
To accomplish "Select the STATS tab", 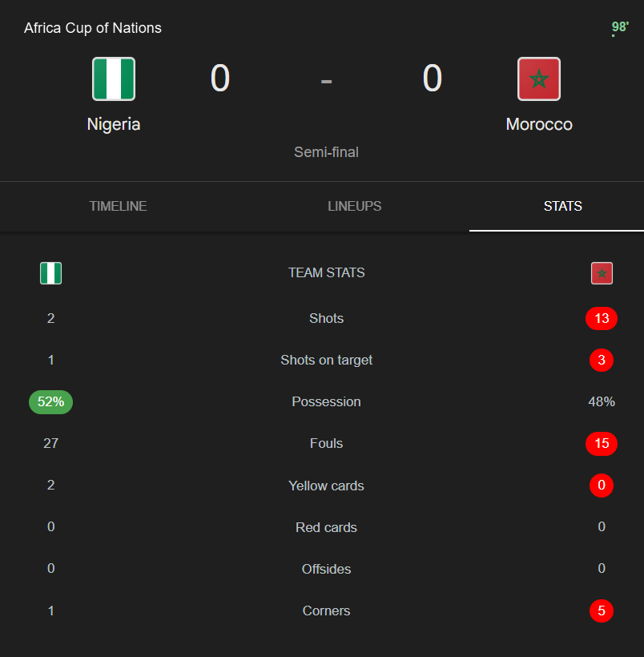I will 562,206.
